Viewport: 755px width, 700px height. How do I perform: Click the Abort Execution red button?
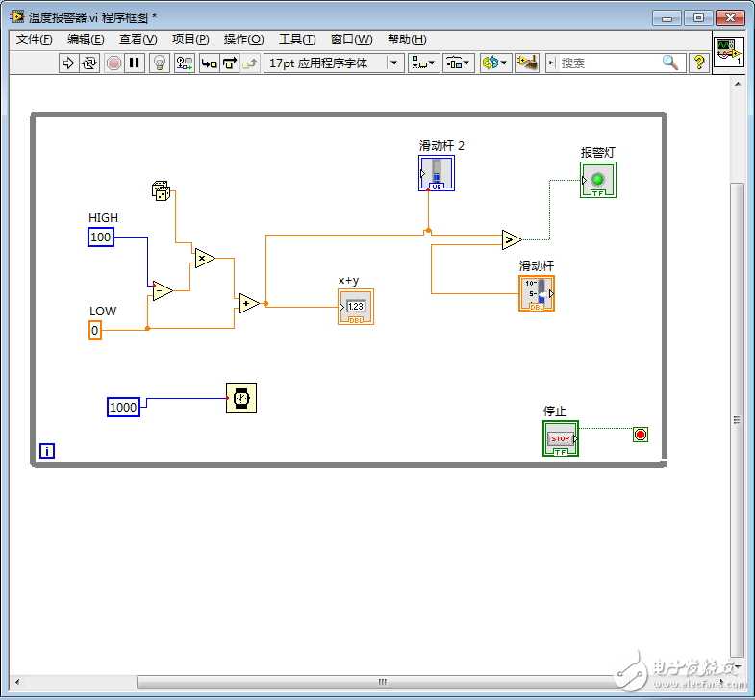113,63
